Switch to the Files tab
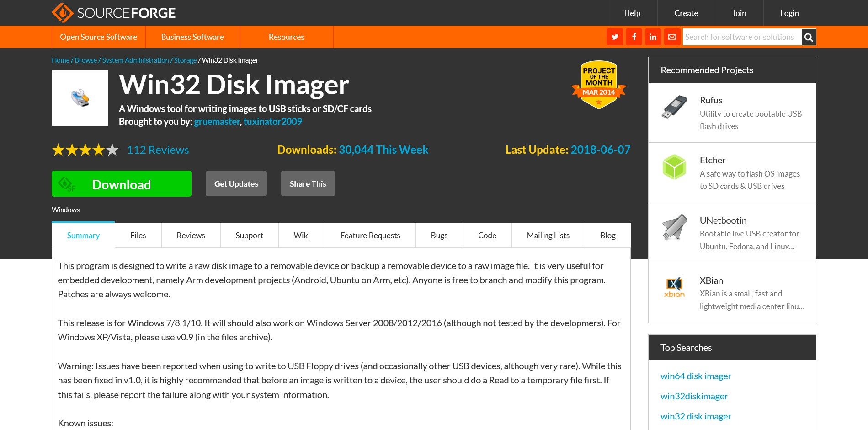This screenshot has width=868, height=430. [x=138, y=235]
